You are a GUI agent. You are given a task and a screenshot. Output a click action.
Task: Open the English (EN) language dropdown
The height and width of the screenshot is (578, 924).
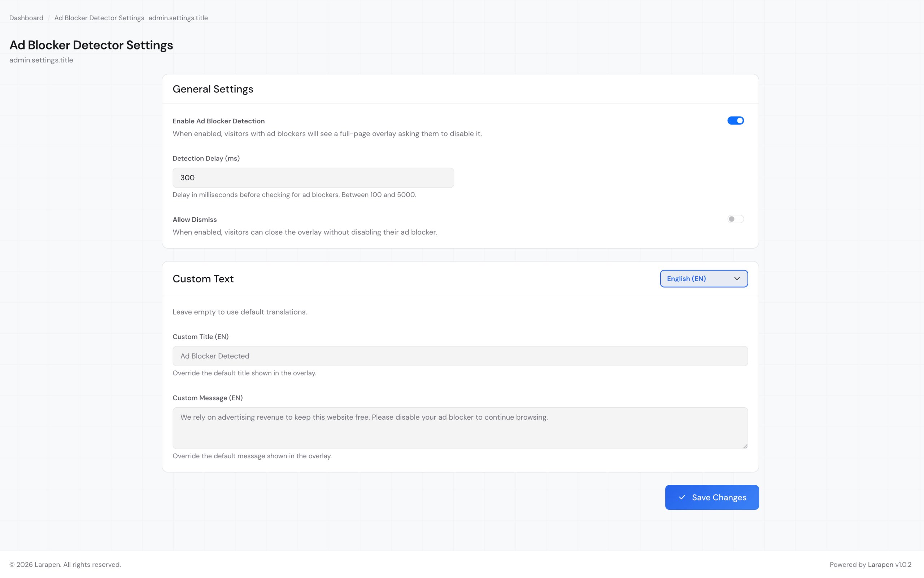coord(703,279)
